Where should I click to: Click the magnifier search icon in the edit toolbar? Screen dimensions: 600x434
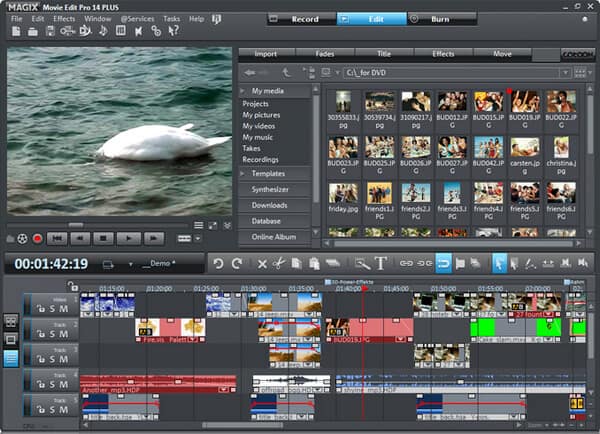pos(362,264)
